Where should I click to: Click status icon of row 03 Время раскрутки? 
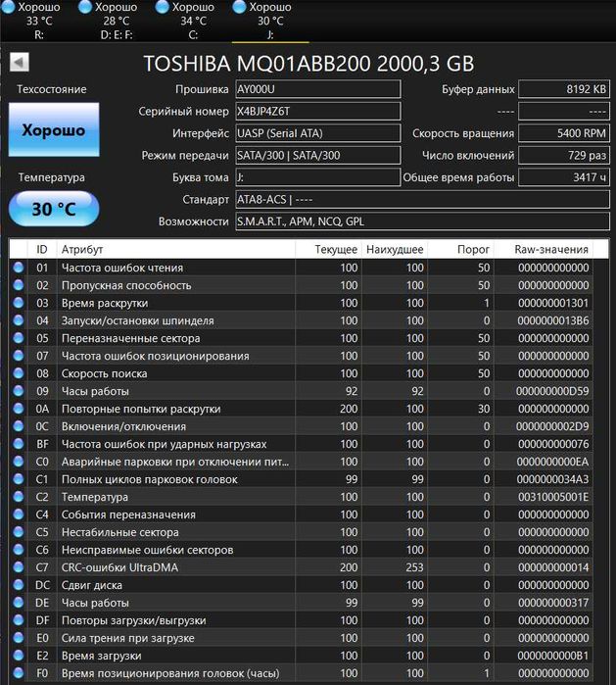(x=19, y=303)
